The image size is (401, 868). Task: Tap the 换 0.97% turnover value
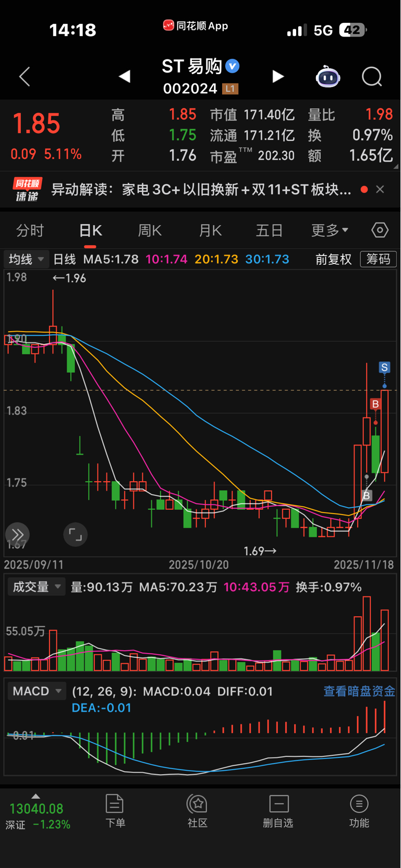click(350, 136)
